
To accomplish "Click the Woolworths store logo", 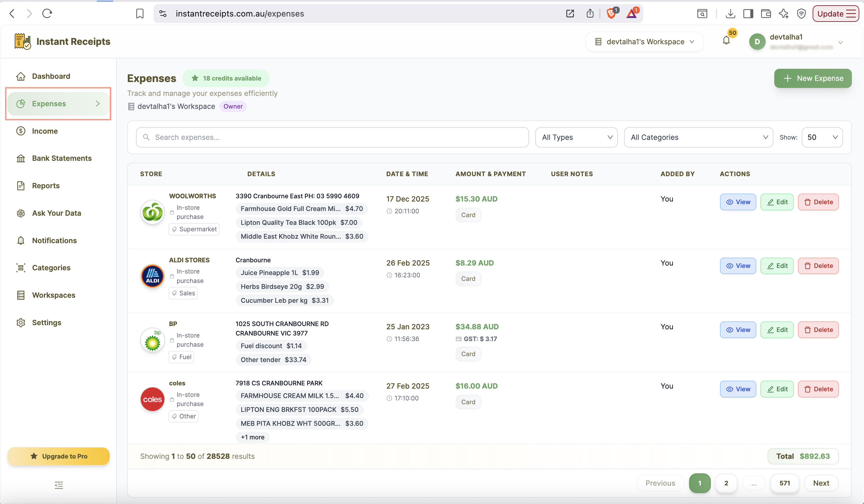I will [x=153, y=212].
